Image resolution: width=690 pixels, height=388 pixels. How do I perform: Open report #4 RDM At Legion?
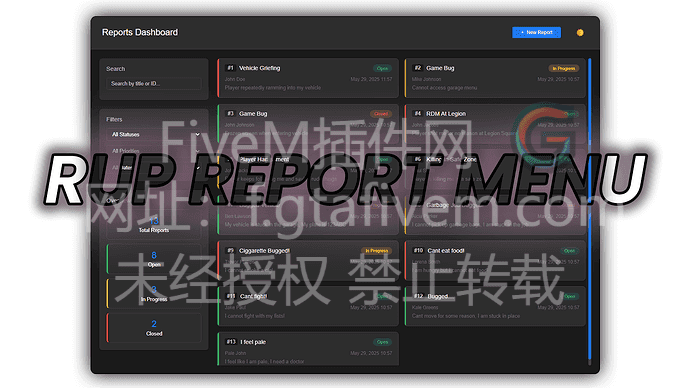pos(495,124)
